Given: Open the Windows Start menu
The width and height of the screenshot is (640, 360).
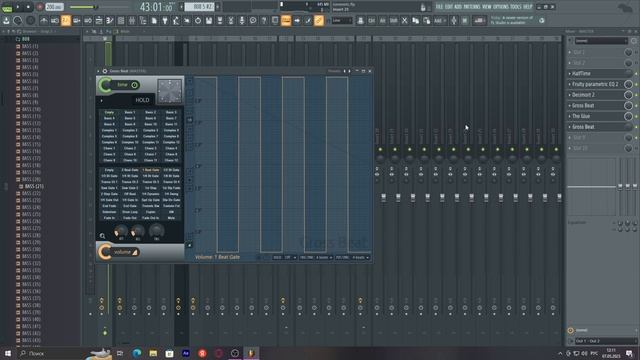Looking at the screenshot, I should [8, 353].
